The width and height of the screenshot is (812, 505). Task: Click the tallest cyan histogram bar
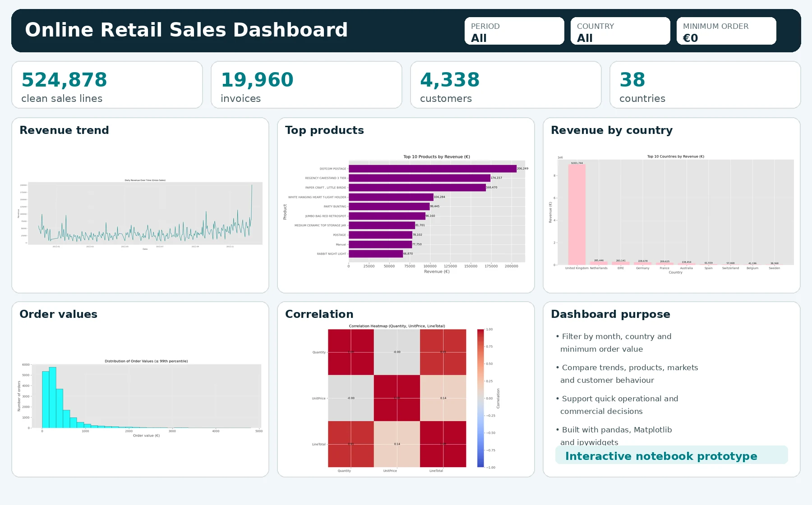click(x=53, y=398)
